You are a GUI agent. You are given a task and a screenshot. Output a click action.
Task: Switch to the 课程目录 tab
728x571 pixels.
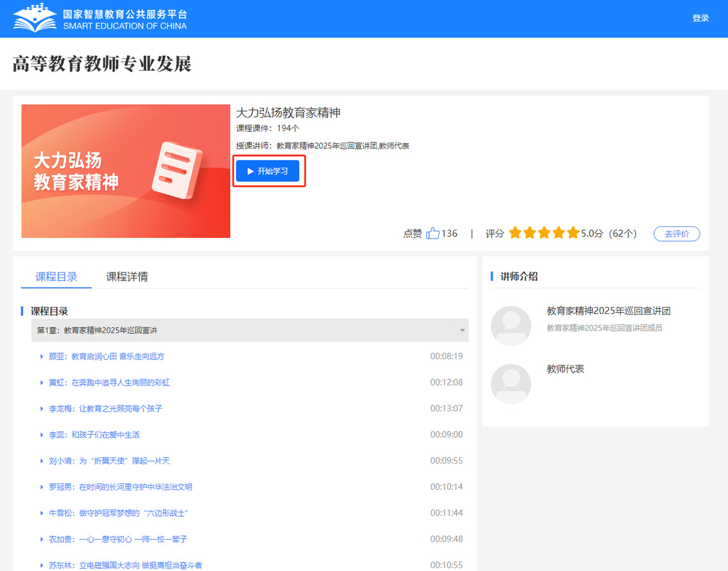coord(56,276)
